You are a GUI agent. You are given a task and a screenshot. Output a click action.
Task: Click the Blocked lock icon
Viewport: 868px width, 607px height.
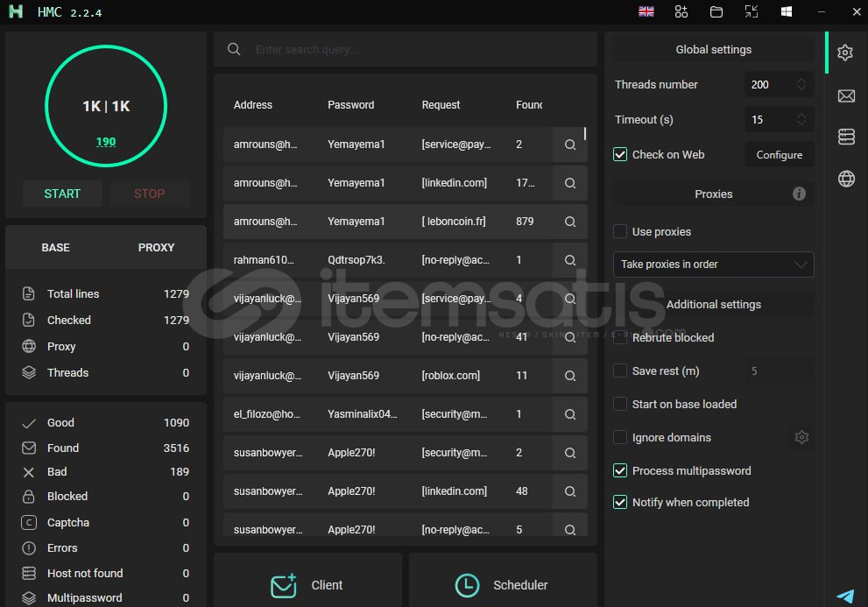coord(29,497)
